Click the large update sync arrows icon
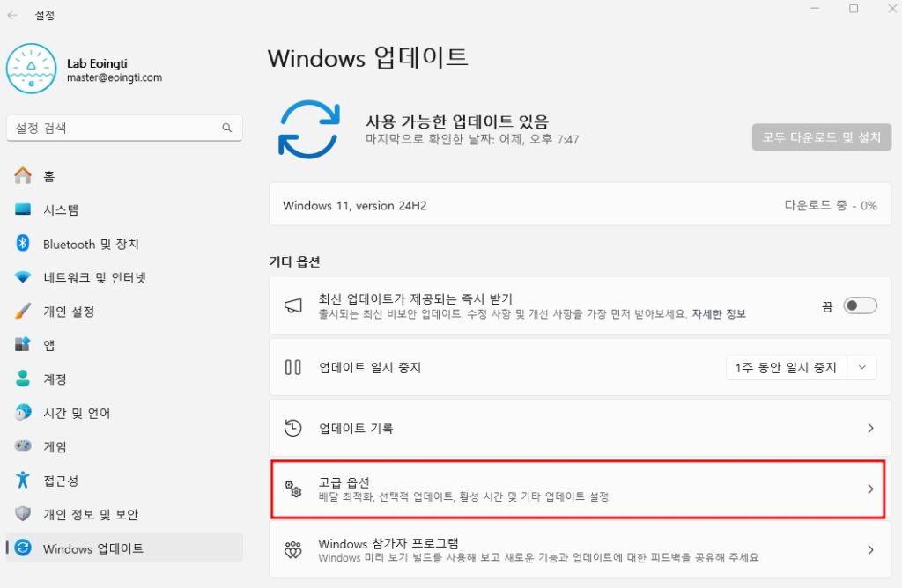 pos(309,129)
